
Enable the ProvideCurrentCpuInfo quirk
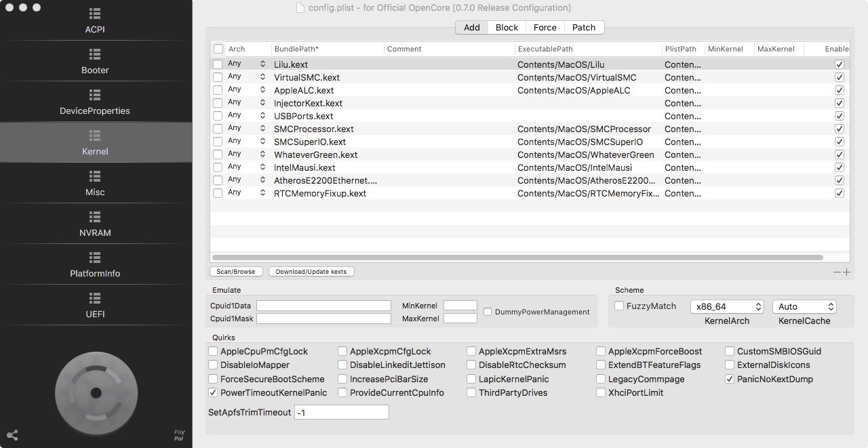342,392
